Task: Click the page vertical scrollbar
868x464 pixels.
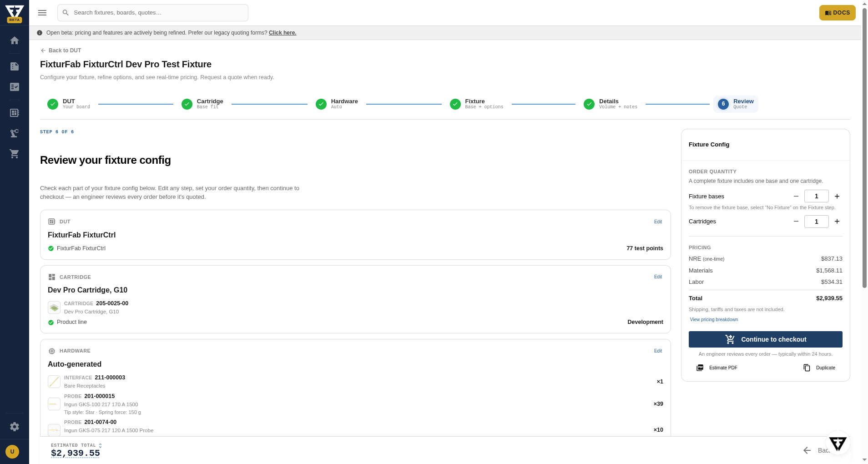Action: pos(864,148)
